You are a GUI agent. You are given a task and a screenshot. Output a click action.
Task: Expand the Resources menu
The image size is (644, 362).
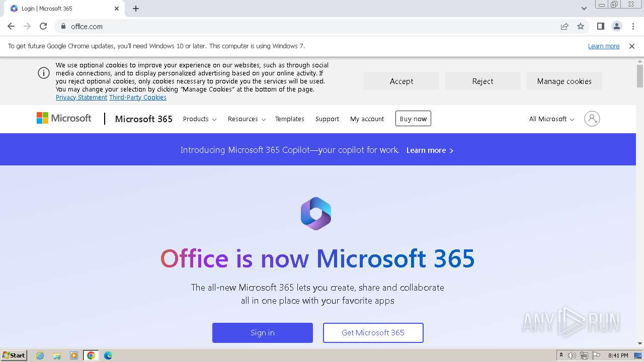[x=247, y=119]
